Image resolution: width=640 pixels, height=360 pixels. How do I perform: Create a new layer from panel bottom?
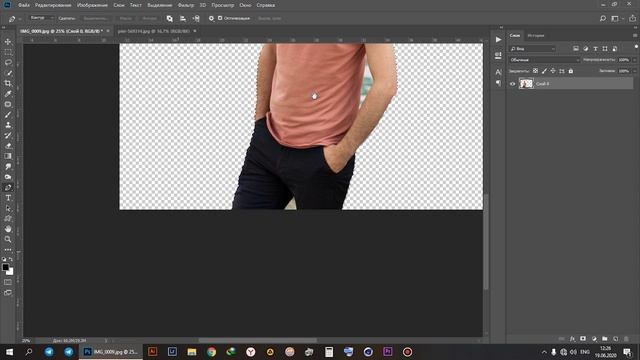(616, 339)
